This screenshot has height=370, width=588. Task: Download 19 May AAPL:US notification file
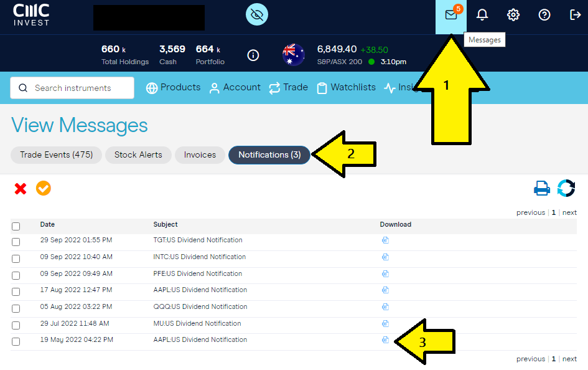(x=385, y=340)
